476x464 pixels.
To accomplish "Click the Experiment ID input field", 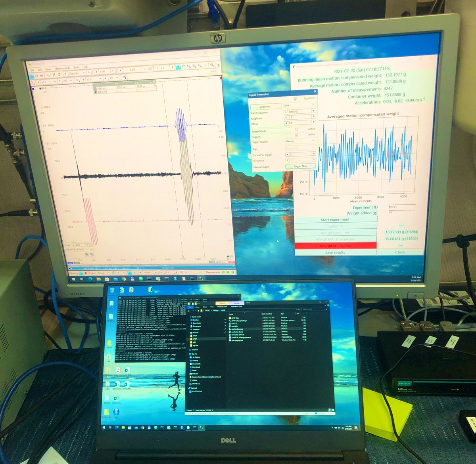I will 401,206.
